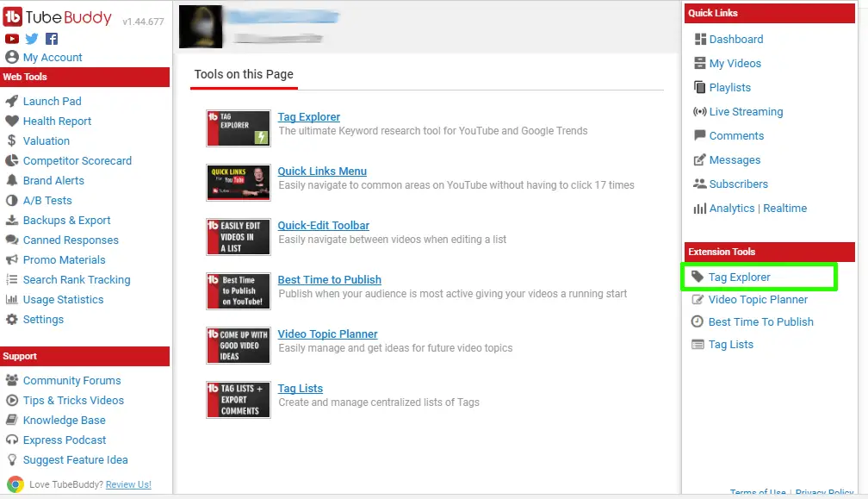This screenshot has height=499, width=868.
Task: Open the Tag Lists tool link
Action: click(300, 389)
